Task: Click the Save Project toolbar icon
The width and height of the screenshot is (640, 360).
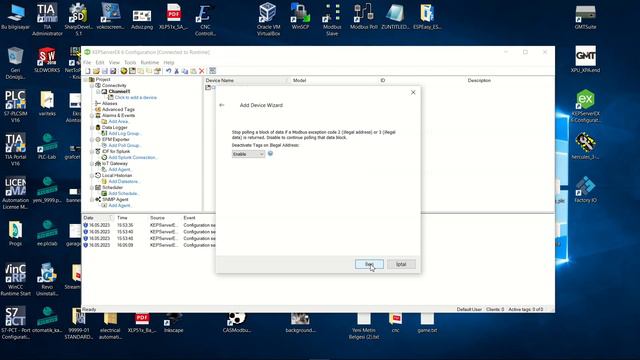Action: (105, 71)
